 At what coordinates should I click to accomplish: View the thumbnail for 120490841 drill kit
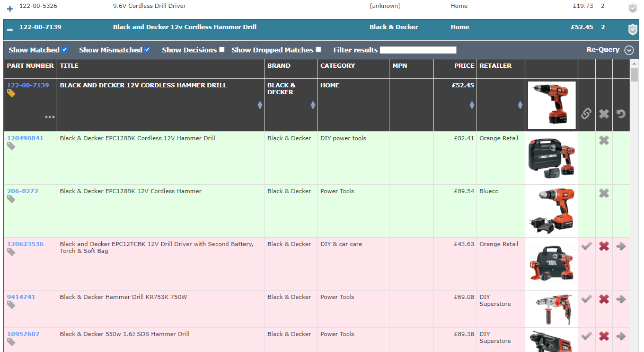click(551, 158)
